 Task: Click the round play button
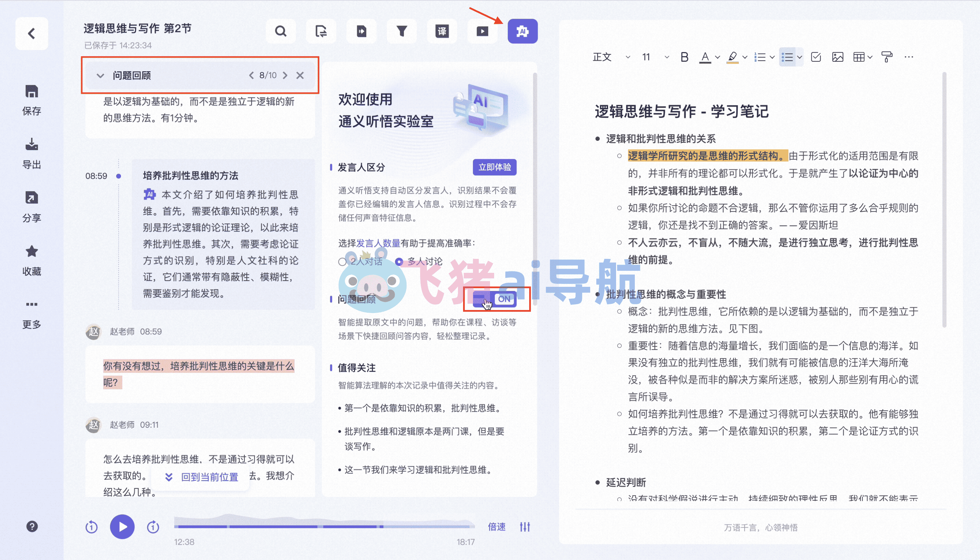coord(122,527)
